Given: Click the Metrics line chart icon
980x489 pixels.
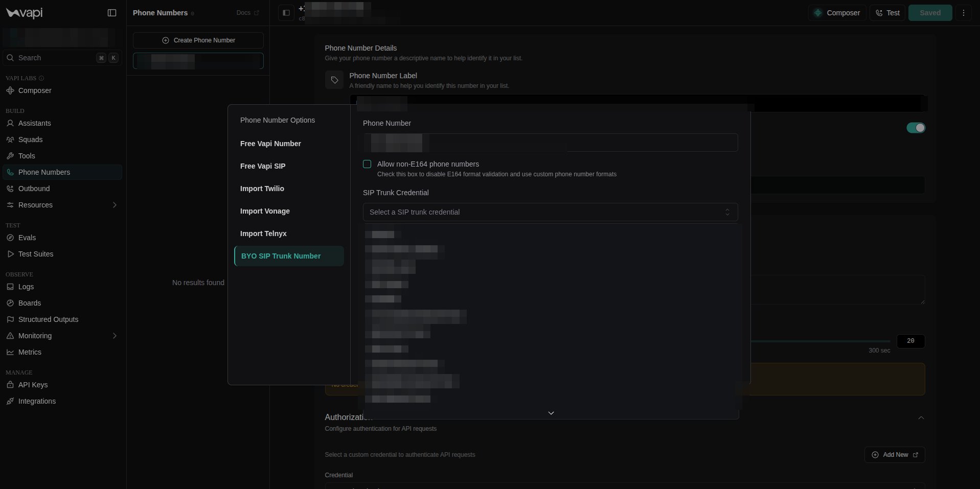Looking at the screenshot, I should tap(10, 352).
